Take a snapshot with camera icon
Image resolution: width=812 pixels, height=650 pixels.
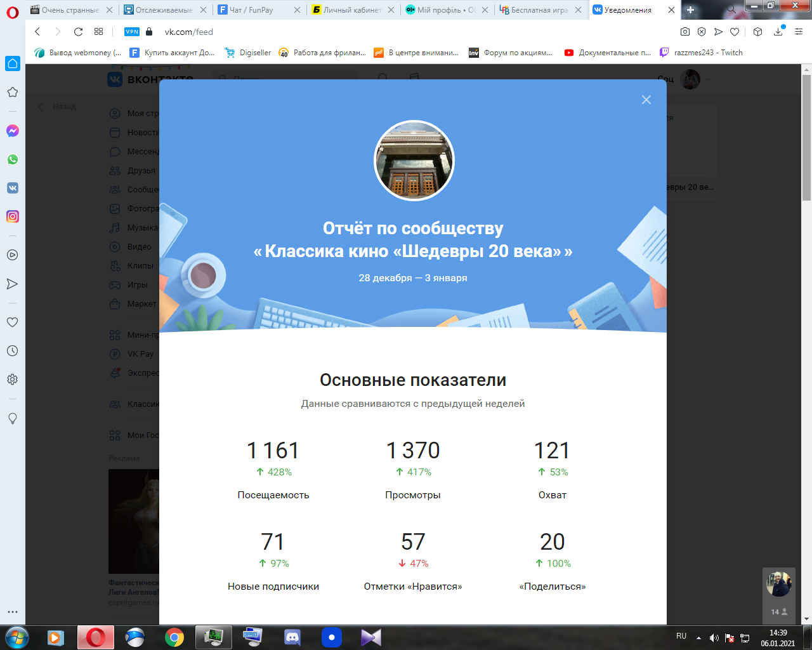pos(685,32)
